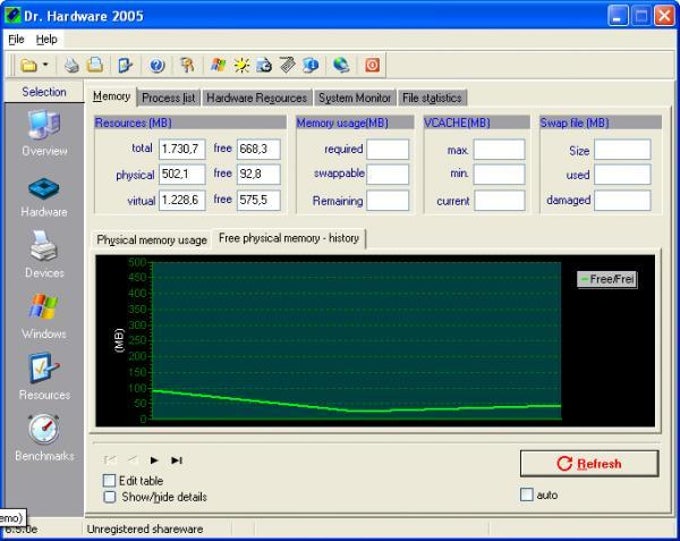Viewport: 680px width, 541px height.
Task: Select the Physical memory usage chart tab
Action: [x=151, y=240]
